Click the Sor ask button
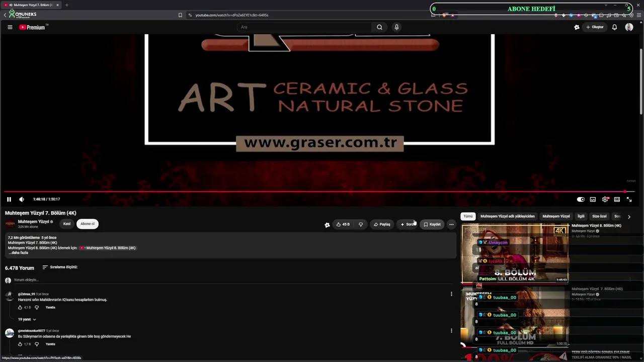The height and width of the screenshot is (362, 644). tap(408, 224)
